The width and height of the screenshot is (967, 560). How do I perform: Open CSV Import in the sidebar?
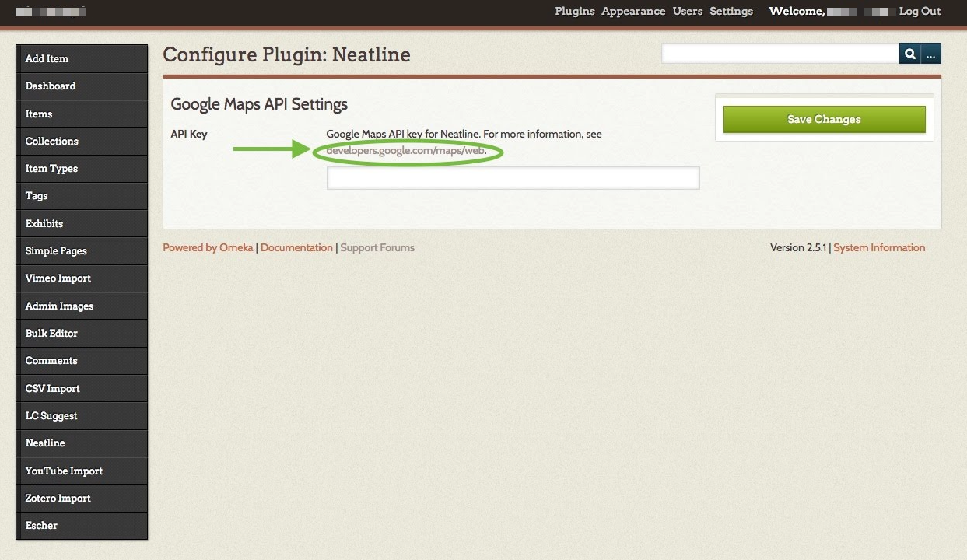pyautogui.click(x=82, y=388)
